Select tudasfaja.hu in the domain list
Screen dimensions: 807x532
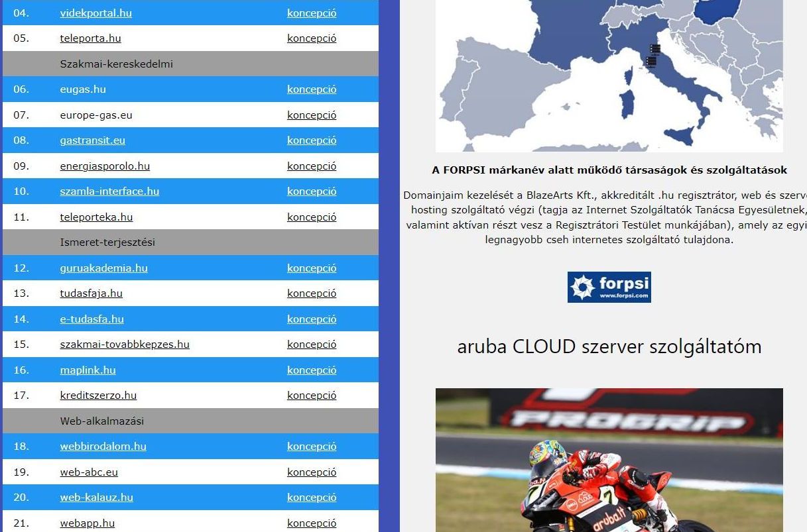[x=91, y=293]
